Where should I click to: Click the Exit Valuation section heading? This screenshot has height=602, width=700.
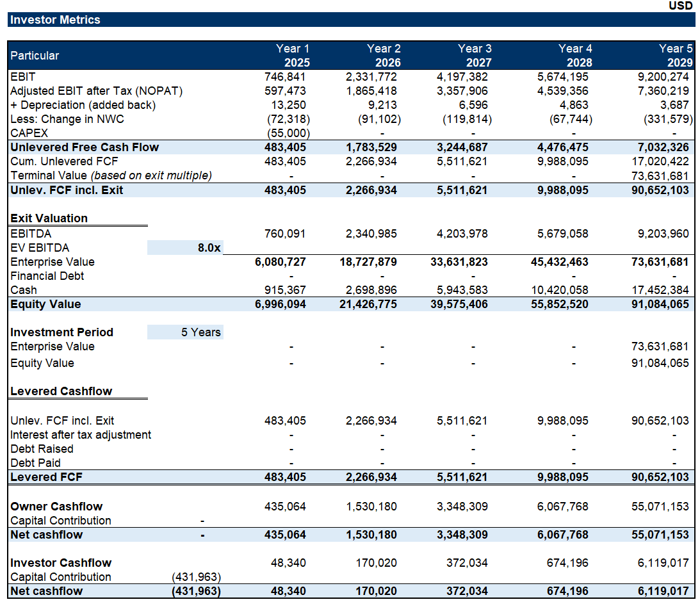point(49,218)
